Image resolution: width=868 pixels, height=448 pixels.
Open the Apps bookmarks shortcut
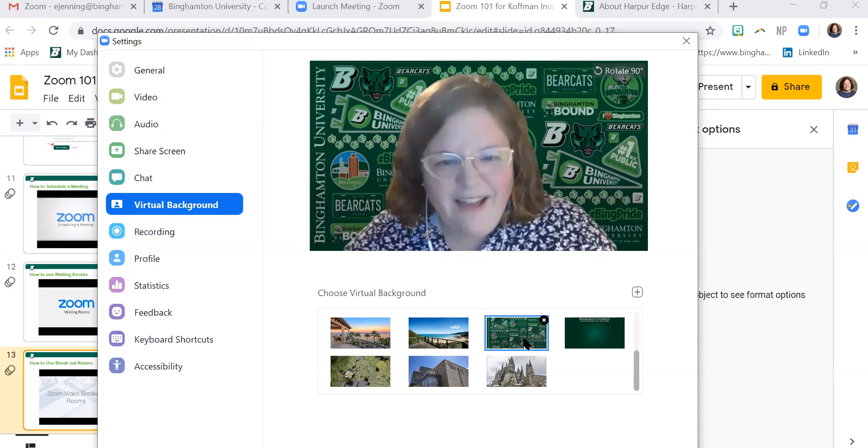point(22,52)
